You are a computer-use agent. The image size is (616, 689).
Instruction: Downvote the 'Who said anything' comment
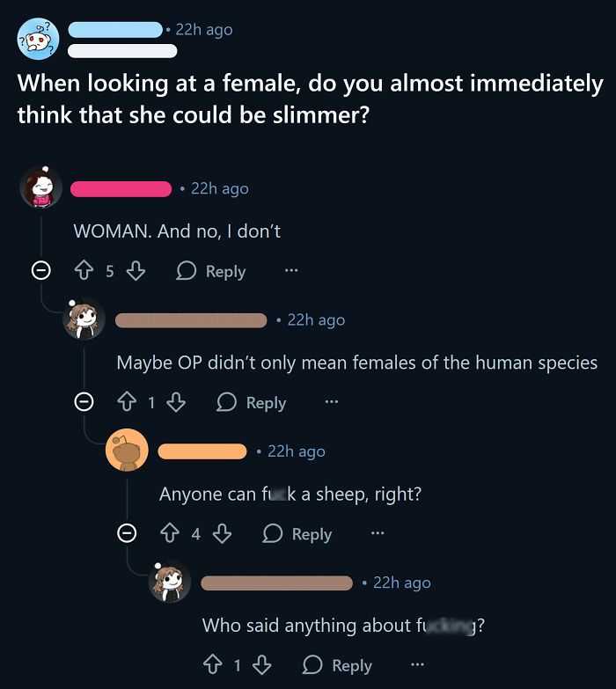261,665
